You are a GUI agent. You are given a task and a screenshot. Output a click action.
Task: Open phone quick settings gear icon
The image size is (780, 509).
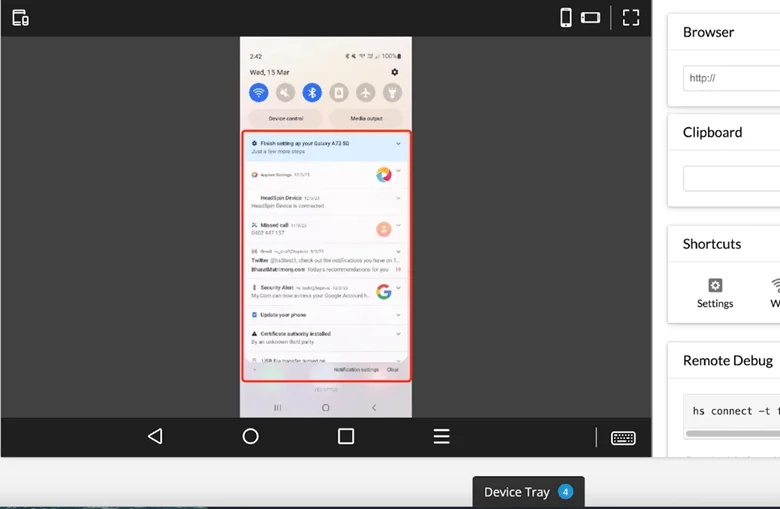coord(394,72)
